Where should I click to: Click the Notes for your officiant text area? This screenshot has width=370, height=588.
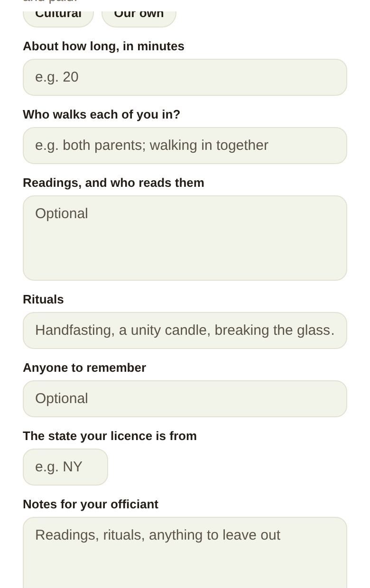pyautogui.click(x=185, y=552)
